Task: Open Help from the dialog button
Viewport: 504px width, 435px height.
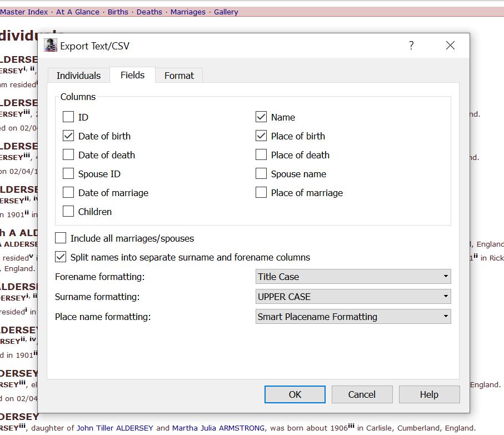Action: click(x=429, y=394)
